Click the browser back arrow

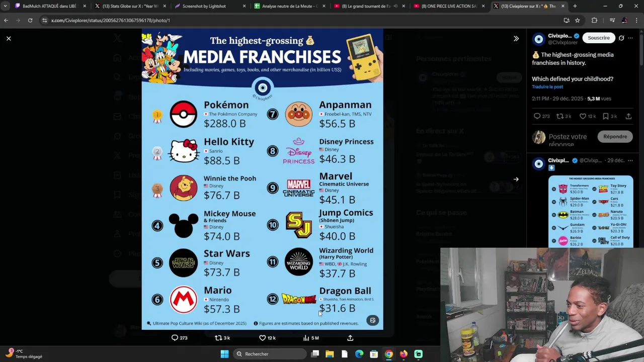6,20
